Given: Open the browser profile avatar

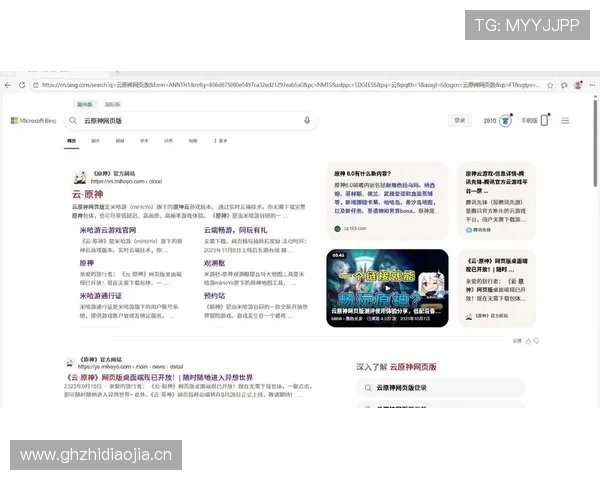Looking at the screenshot, I should [x=578, y=85].
